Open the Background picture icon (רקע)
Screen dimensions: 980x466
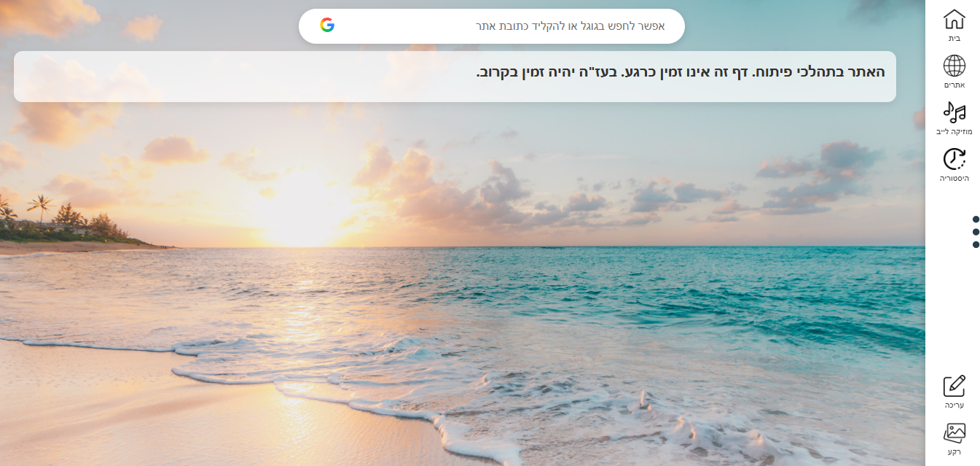[x=954, y=433]
